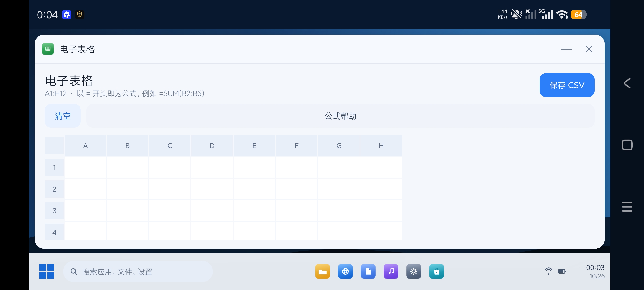Click column header D
Screen dimensions: 644x290
(212, 146)
